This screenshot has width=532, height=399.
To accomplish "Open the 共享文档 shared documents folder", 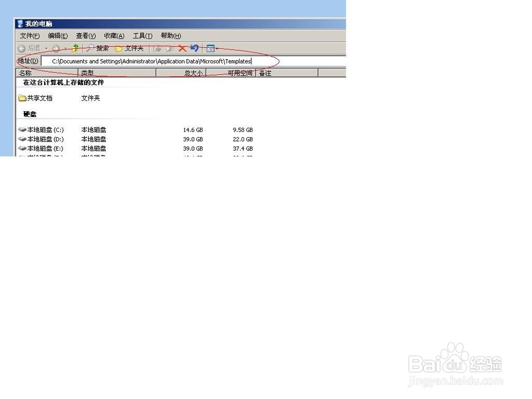I will (38, 98).
